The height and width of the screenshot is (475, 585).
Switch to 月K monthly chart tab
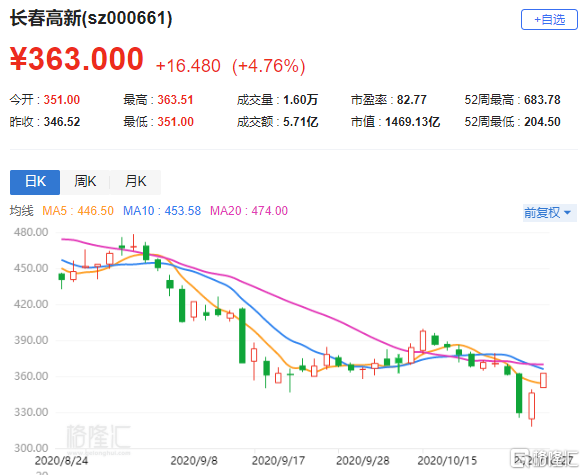point(135,182)
